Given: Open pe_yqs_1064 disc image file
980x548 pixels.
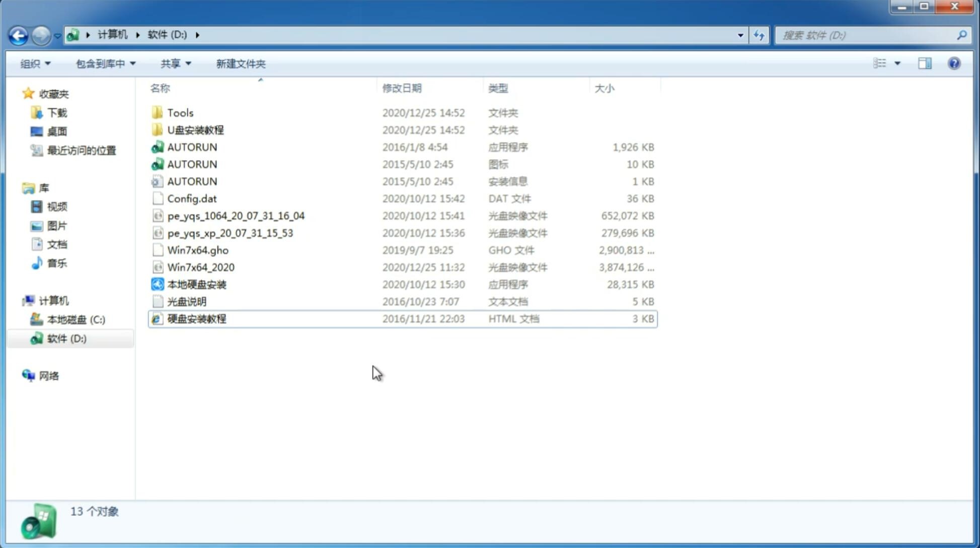Looking at the screenshot, I should 236,216.
